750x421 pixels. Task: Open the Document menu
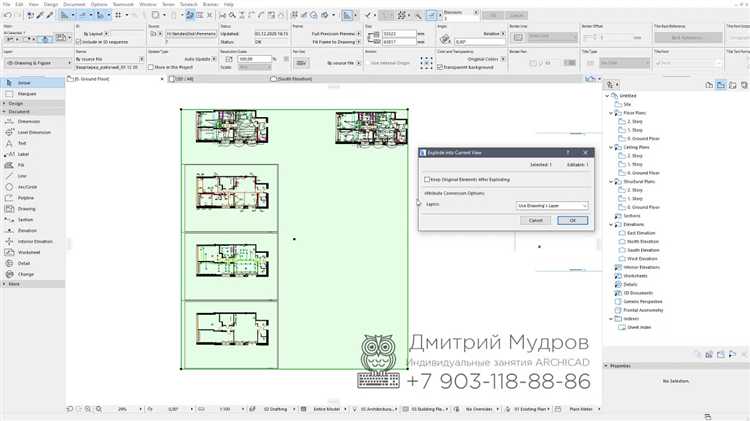[74, 4]
